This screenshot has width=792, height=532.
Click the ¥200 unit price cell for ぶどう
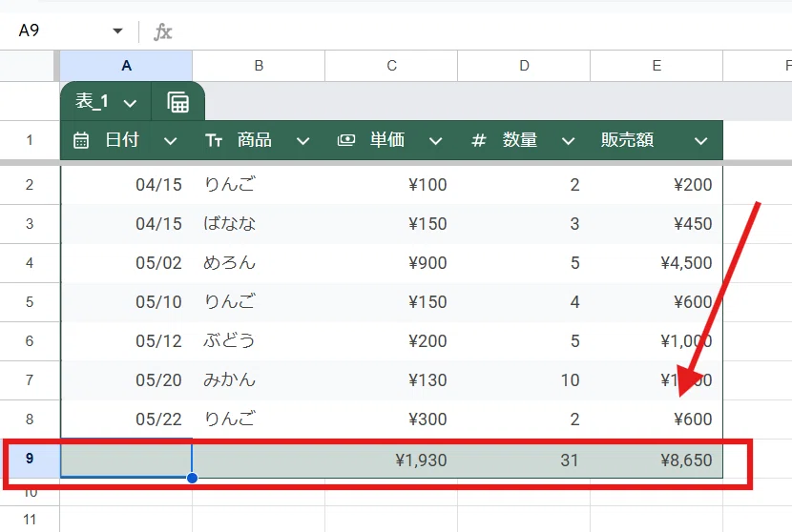click(x=391, y=340)
